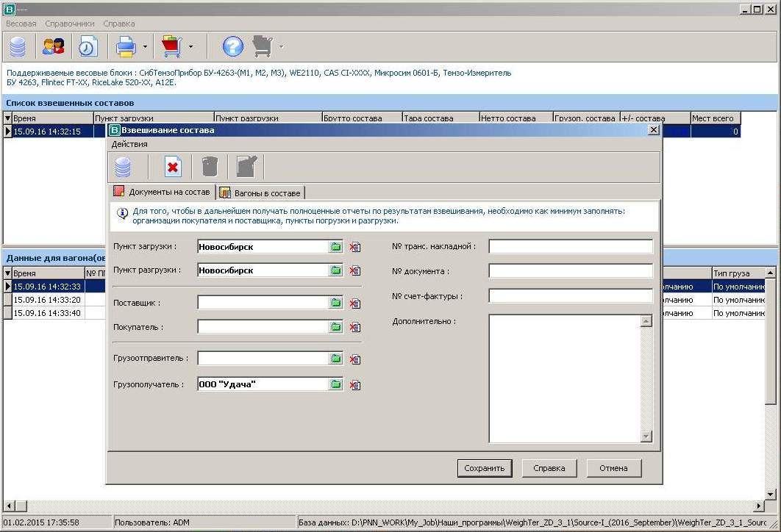Click the database icon in dialog toolbar
Image resolution: width=781 pixels, height=532 pixels.
(x=123, y=167)
